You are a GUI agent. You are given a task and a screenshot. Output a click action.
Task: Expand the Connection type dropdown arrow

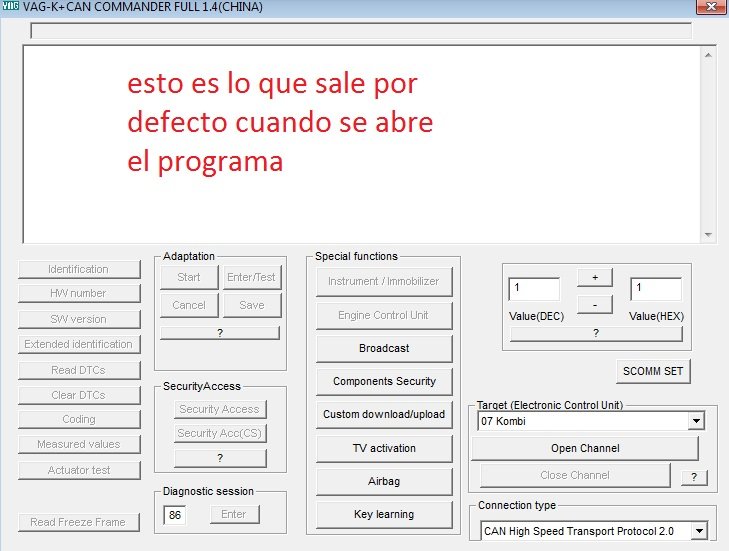coord(699,531)
